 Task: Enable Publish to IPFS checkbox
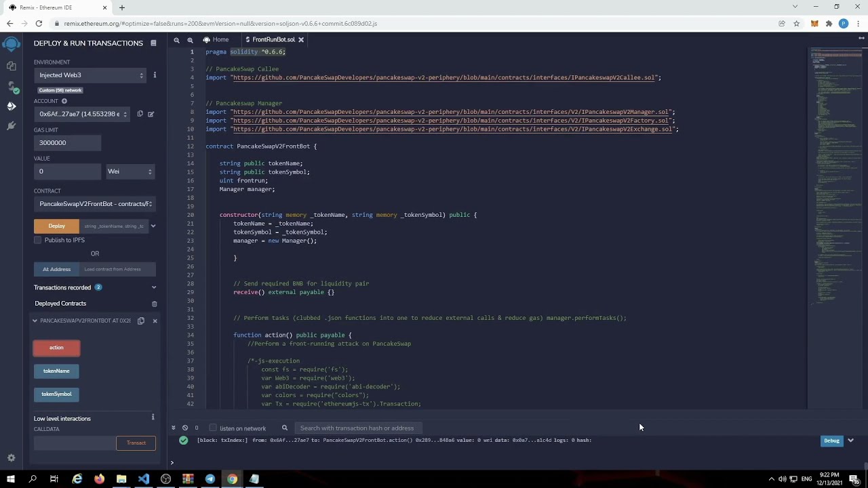pos(38,240)
